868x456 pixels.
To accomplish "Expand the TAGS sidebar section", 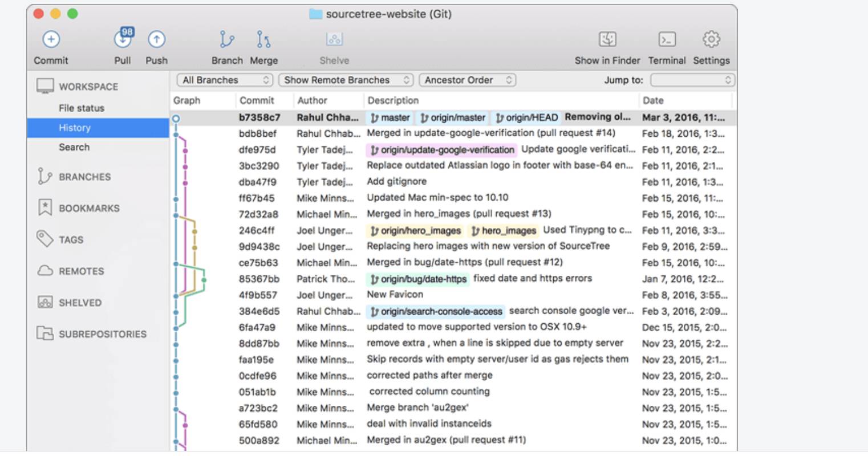I will (71, 240).
